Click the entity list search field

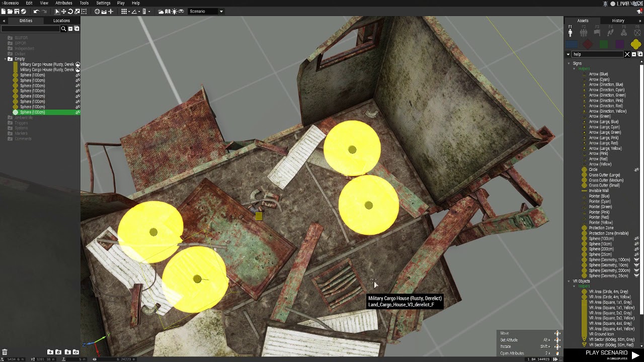point(30,29)
